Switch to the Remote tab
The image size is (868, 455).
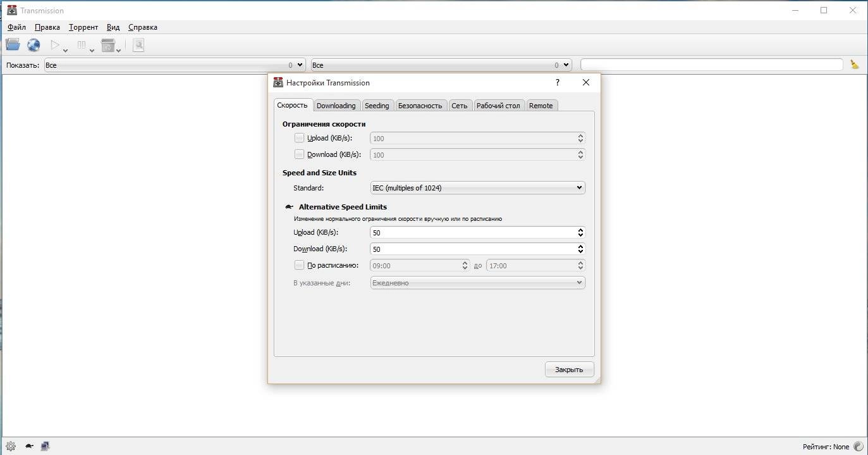(541, 106)
